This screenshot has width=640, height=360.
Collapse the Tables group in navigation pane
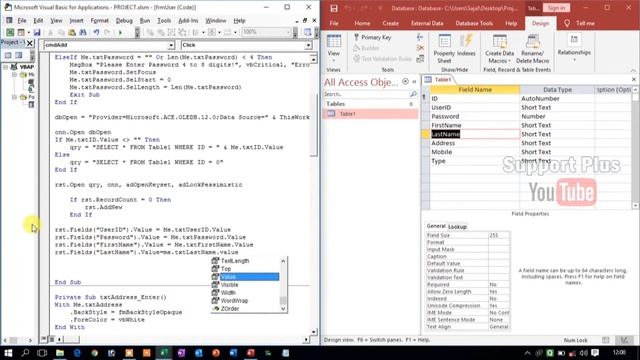[411, 104]
